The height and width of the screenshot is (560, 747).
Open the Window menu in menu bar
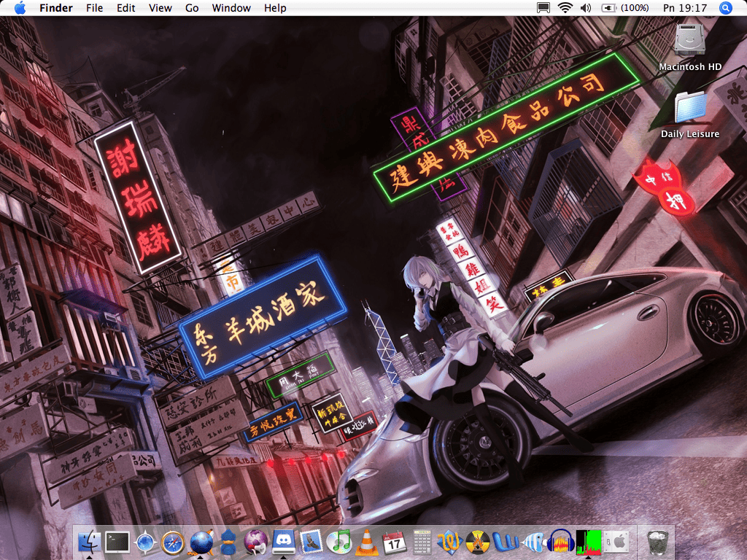231,8
